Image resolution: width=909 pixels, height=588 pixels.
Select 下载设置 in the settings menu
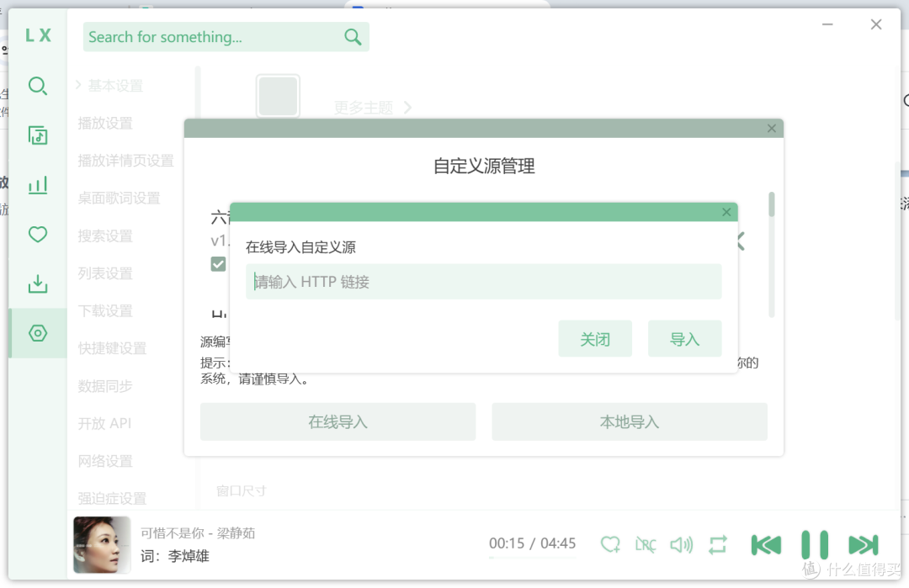coord(105,310)
